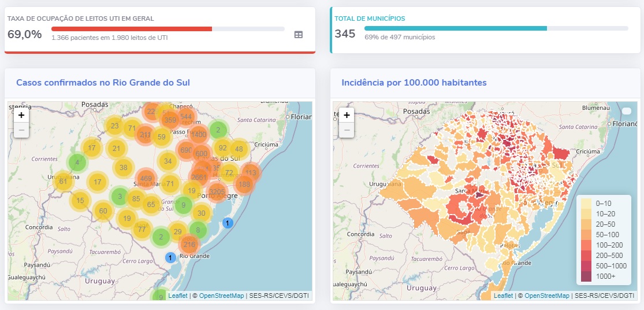Viewport: 644px width, 310px height.
Task: Zoom in on the confirmed cases map
Action: 21,115
